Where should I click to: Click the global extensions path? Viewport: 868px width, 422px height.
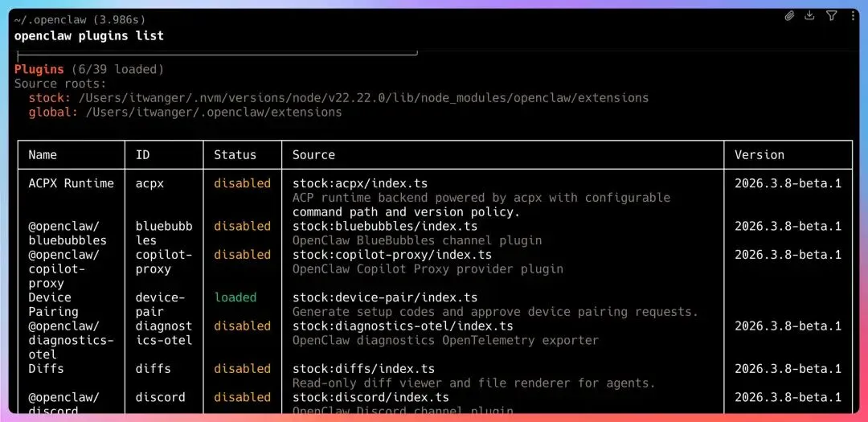click(x=214, y=113)
